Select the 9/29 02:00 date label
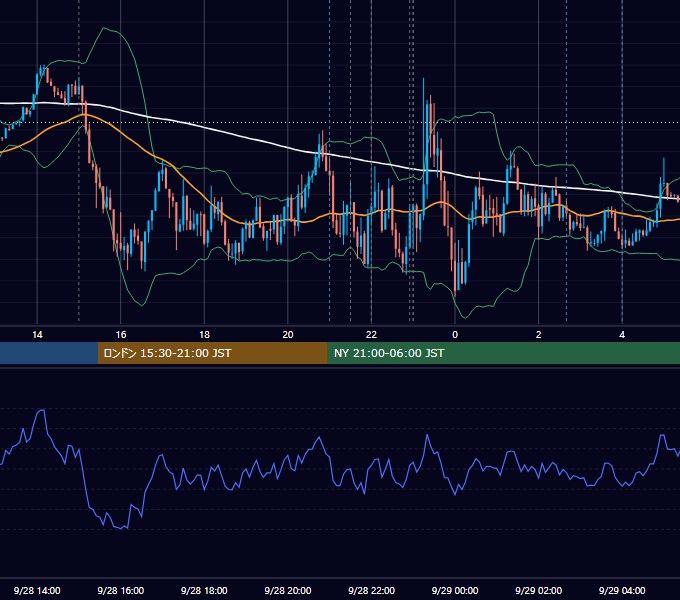The width and height of the screenshot is (680, 600). click(538, 590)
